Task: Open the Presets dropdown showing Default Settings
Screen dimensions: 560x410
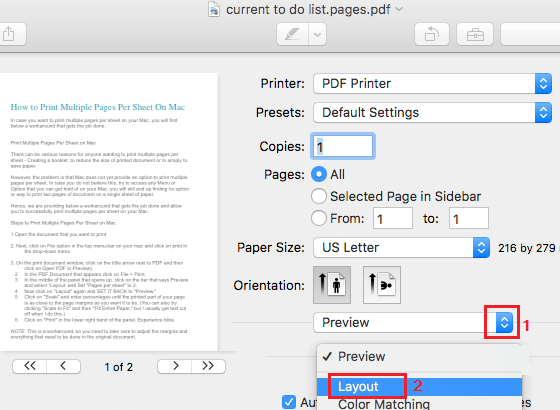Action: 432,112
